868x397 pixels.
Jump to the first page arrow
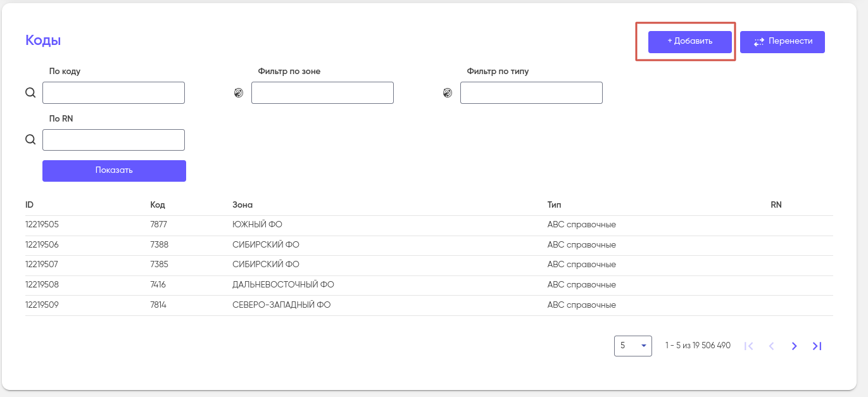(748, 346)
